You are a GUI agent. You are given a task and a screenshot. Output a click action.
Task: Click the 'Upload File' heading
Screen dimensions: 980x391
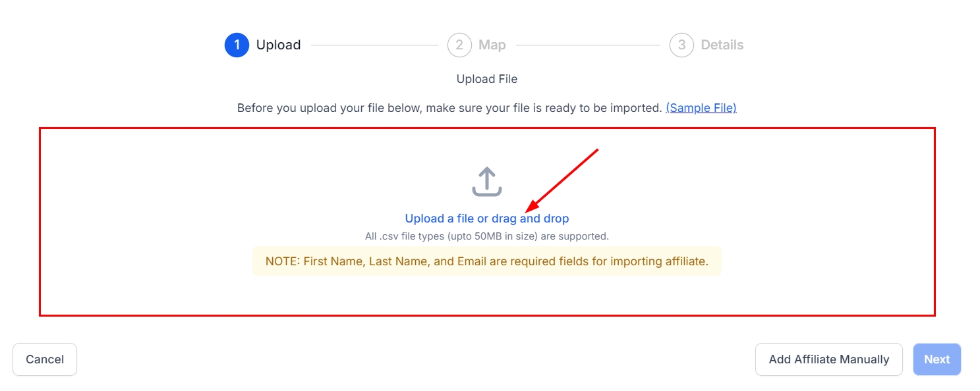pos(486,79)
